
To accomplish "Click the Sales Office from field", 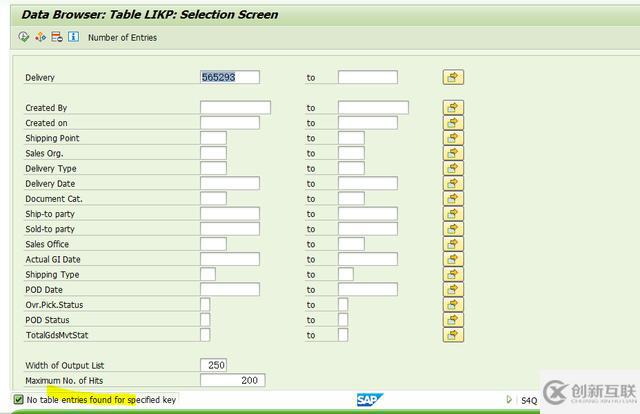I will click(213, 244).
